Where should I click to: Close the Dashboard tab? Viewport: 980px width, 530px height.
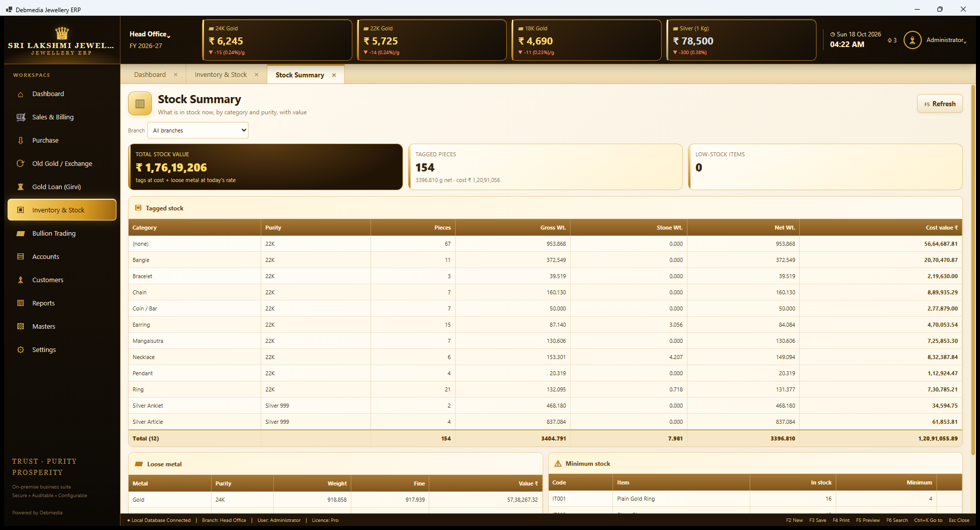click(176, 75)
